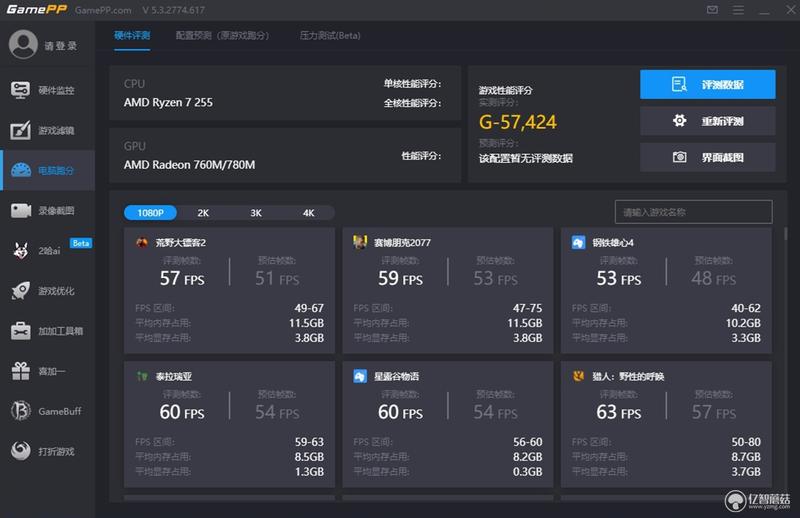
Task: Open the hamburger menu in title bar
Action: (x=738, y=10)
